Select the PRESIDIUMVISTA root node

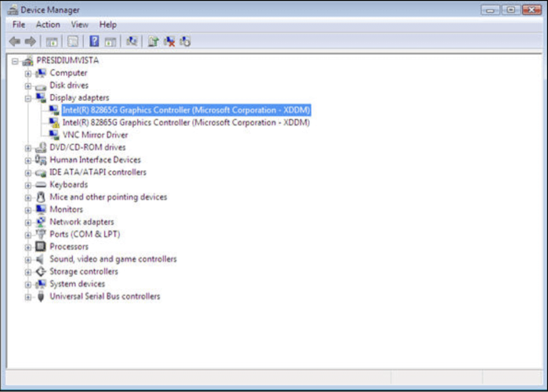[x=67, y=60]
